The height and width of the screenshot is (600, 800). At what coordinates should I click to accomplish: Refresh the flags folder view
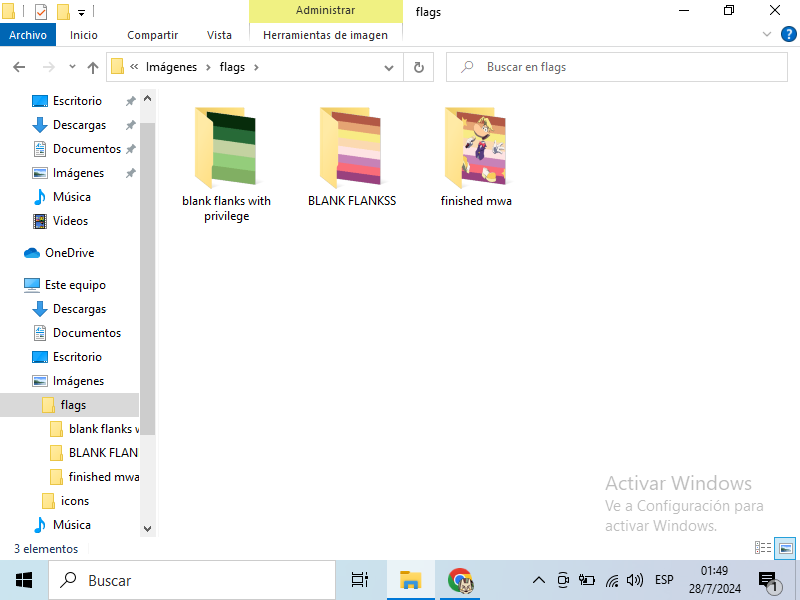point(418,67)
